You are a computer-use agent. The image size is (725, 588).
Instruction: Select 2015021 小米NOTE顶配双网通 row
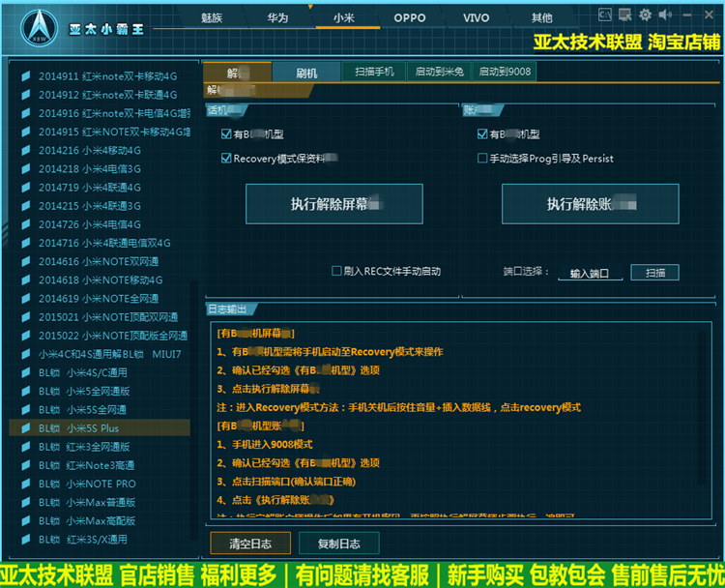pyautogui.click(x=100, y=317)
